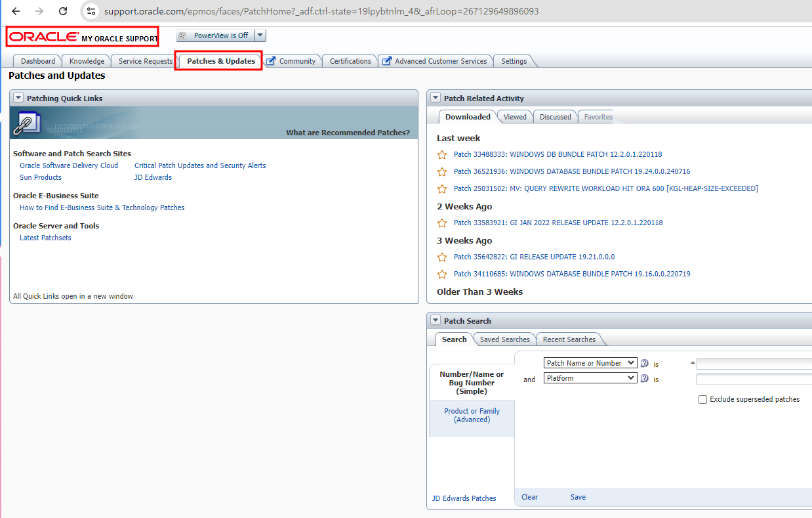This screenshot has height=518, width=812.
Task: Open Patch 35642822 GI Release Update link
Action: pos(534,257)
